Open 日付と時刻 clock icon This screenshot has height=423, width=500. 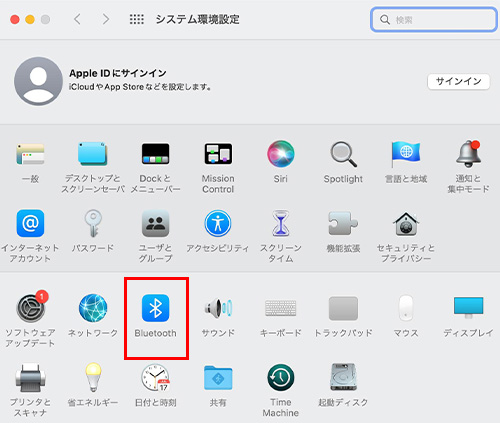tap(155, 378)
